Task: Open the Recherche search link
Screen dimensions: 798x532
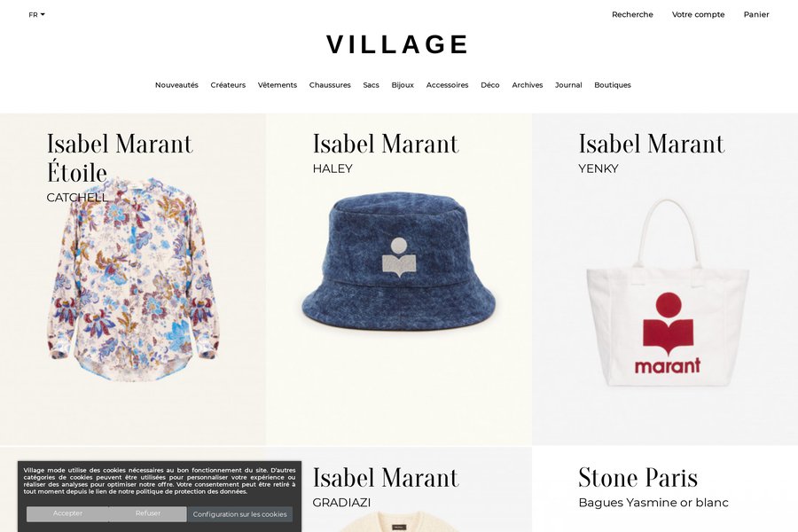Action: (x=632, y=14)
